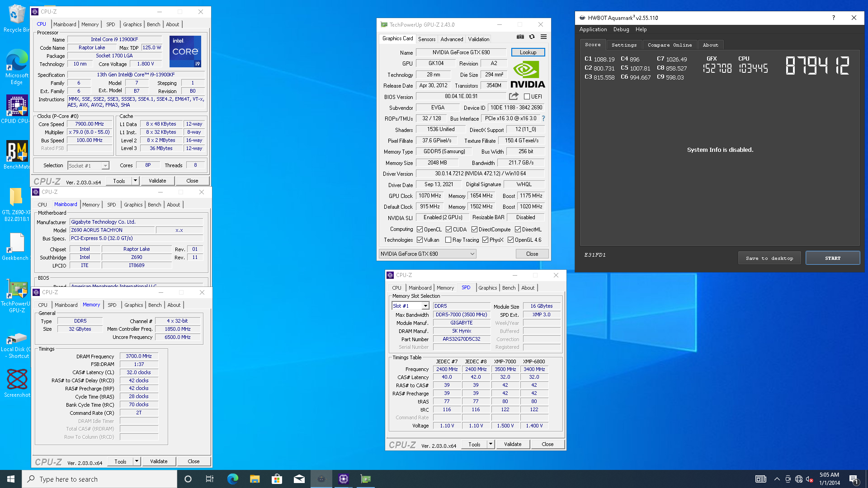868x488 pixels.
Task: Open Edge browser from taskbar
Action: [232, 479]
